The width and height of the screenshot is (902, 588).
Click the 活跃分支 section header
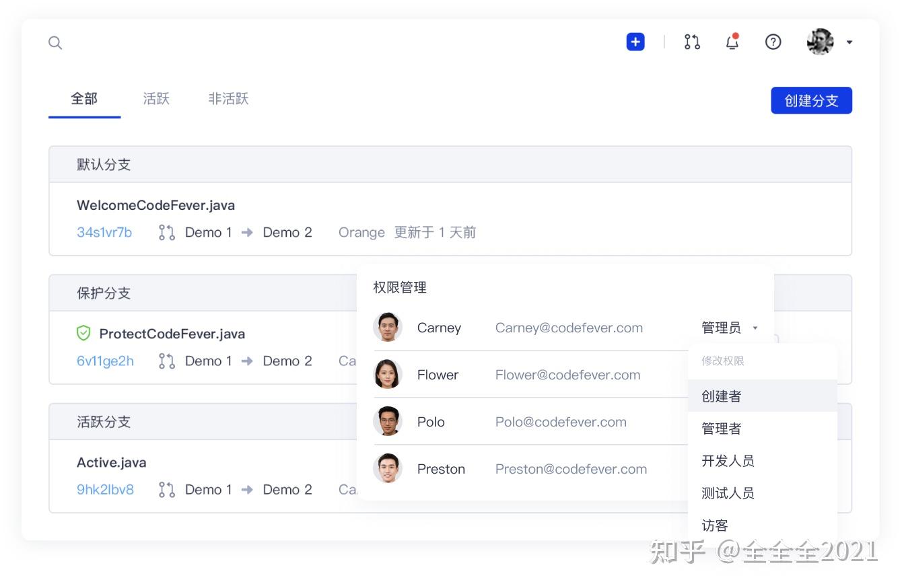click(x=203, y=421)
